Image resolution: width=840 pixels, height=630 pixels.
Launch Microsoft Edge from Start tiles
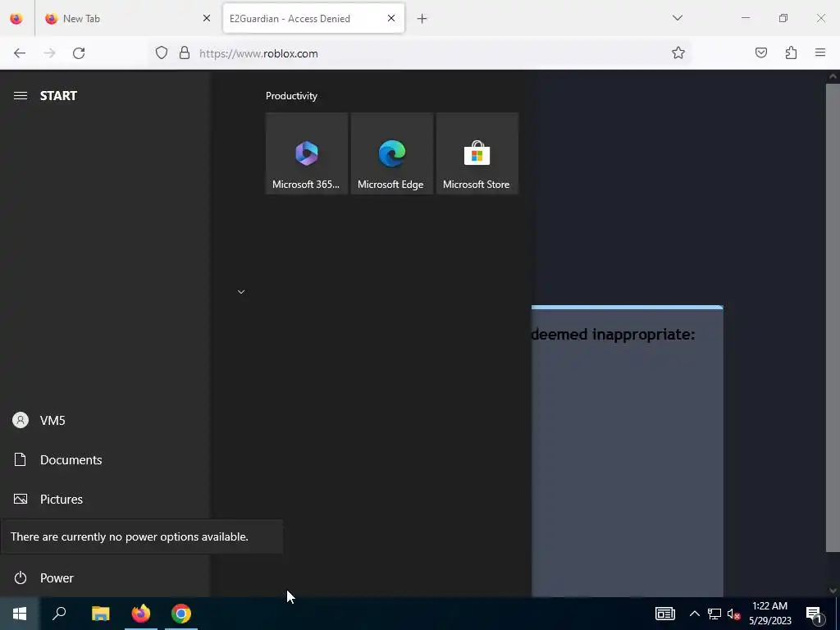(x=391, y=153)
